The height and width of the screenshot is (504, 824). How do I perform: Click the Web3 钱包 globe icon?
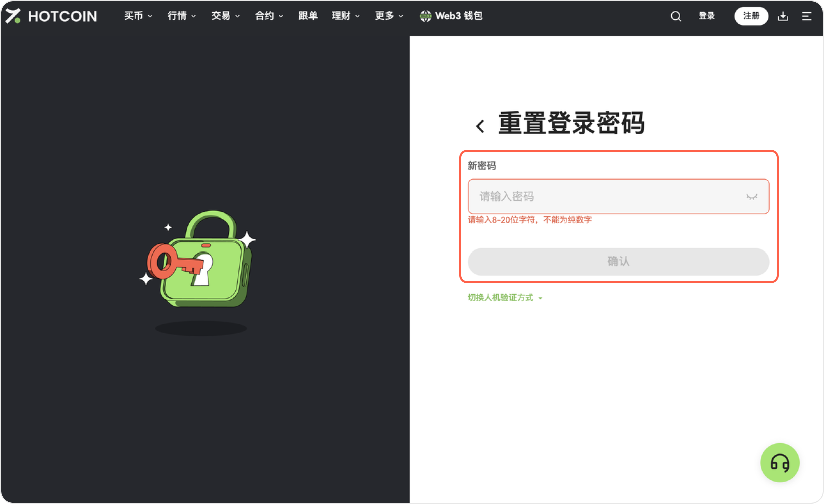click(425, 16)
